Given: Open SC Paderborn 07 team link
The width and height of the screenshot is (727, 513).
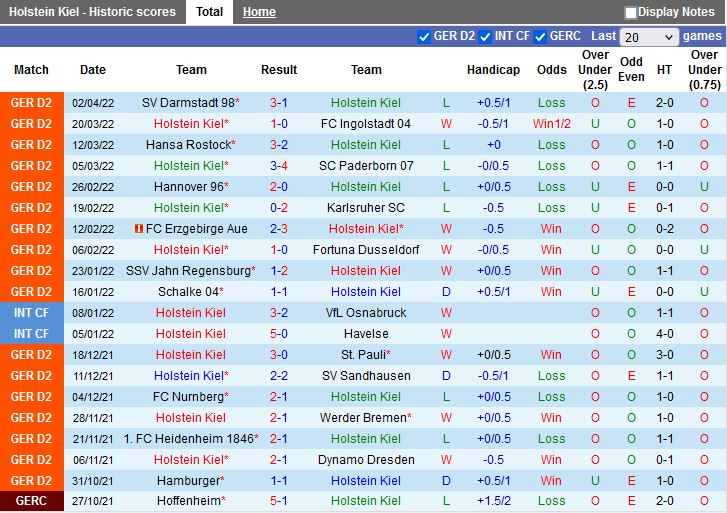Looking at the screenshot, I should click(x=366, y=166).
